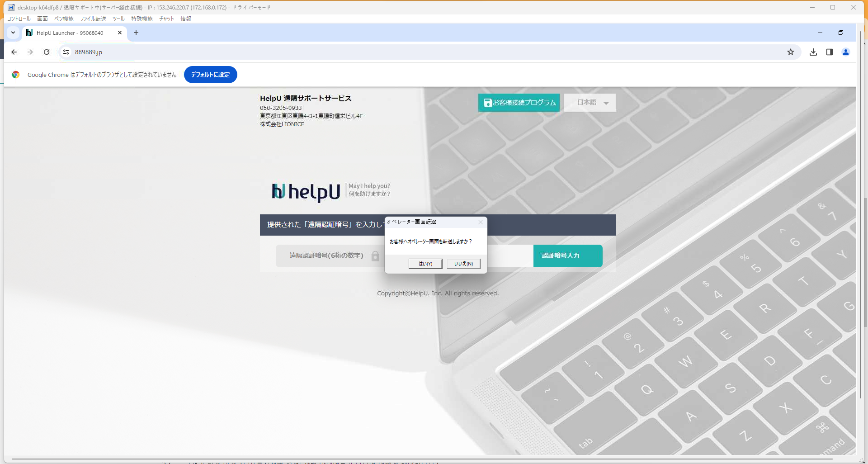868x464 pixels.
Task: Click the remote support app title icon
Action: tap(11, 7)
